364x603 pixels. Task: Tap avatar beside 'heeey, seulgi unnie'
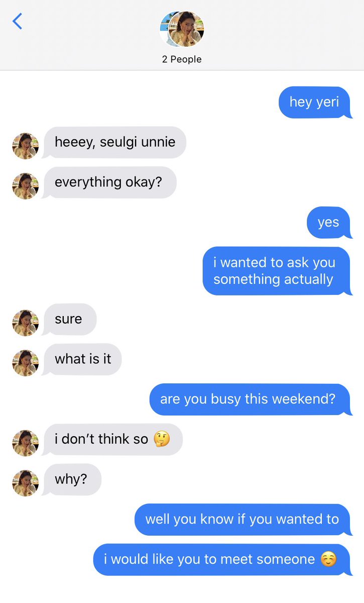[x=26, y=146]
